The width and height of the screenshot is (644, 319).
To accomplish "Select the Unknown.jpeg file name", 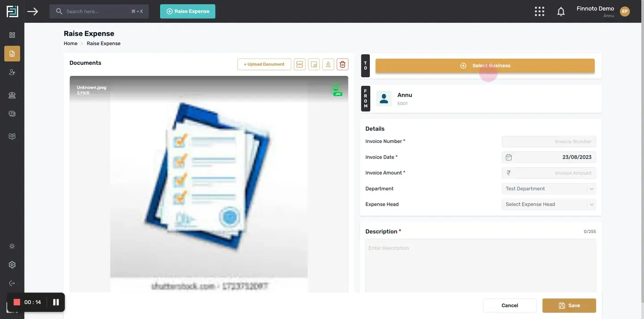I will coord(92,88).
